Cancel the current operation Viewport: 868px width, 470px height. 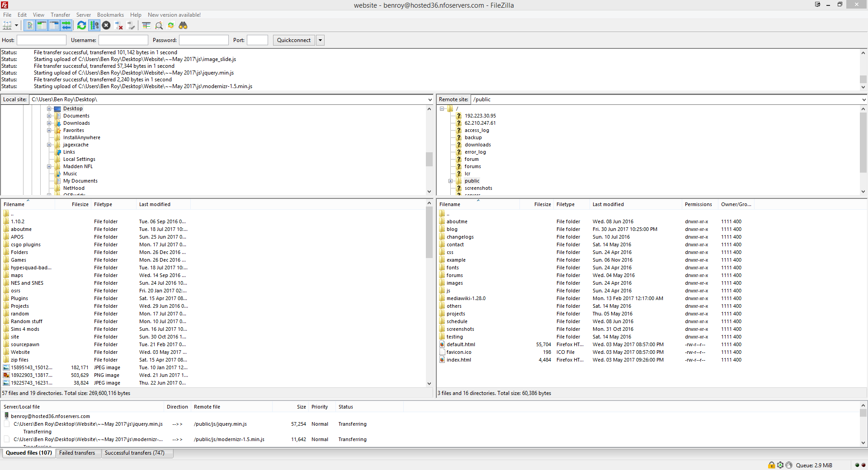[106, 26]
